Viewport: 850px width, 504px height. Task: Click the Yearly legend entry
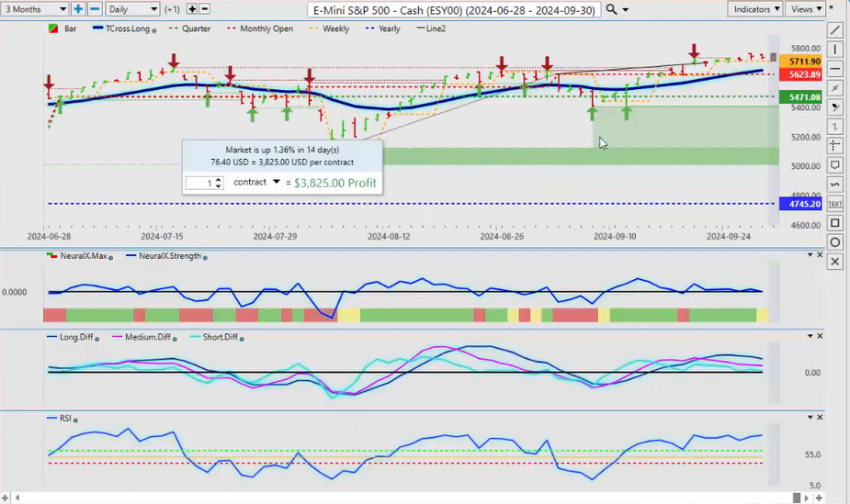tap(382, 28)
